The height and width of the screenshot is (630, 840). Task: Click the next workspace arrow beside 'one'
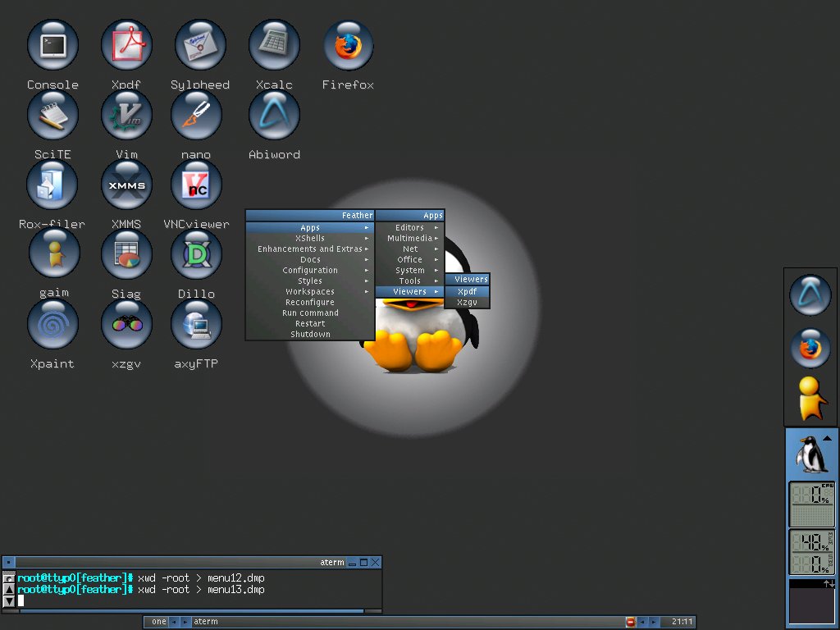point(185,622)
